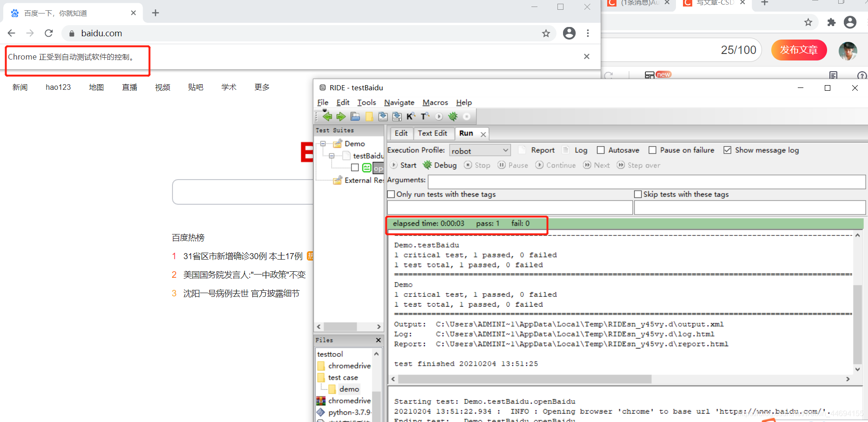Enable Only run tests with these tags

pyautogui.click(x=391, y=194)
